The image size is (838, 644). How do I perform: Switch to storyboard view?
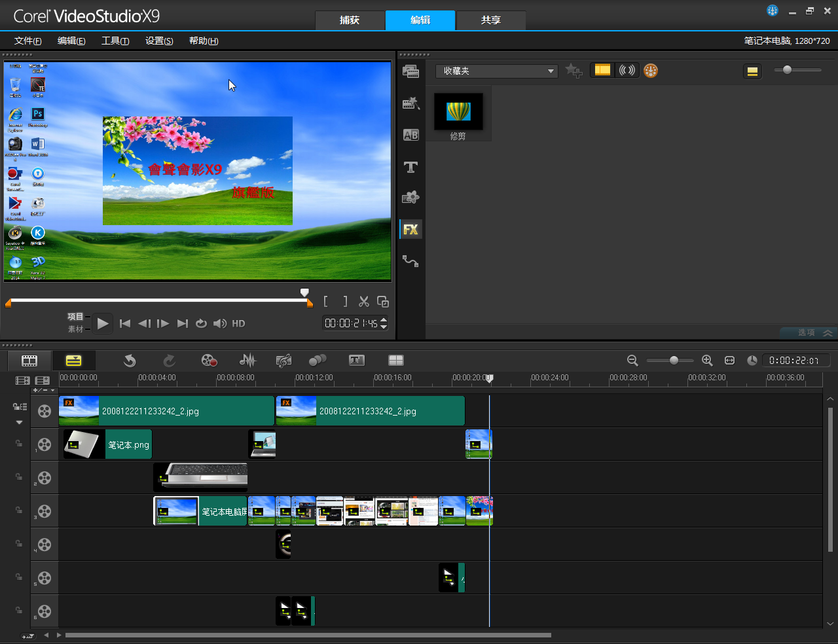29,361
